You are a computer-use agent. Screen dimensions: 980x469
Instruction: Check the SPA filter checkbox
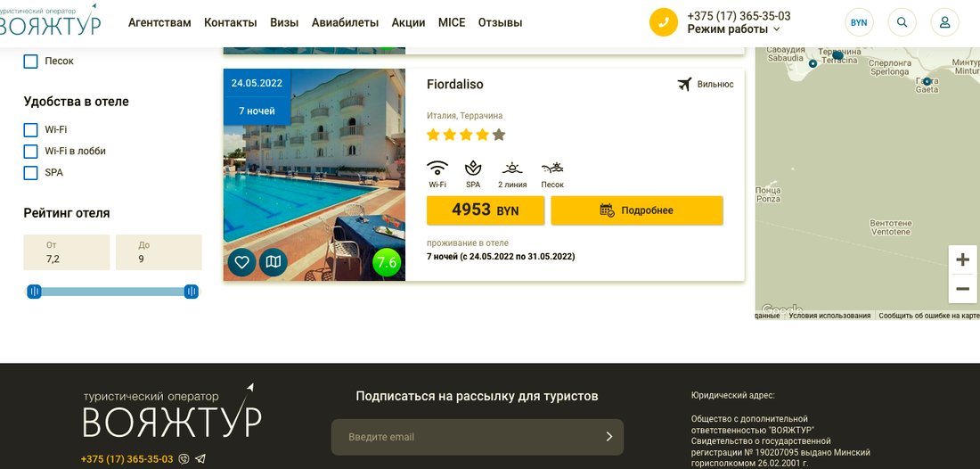(30, 173)
